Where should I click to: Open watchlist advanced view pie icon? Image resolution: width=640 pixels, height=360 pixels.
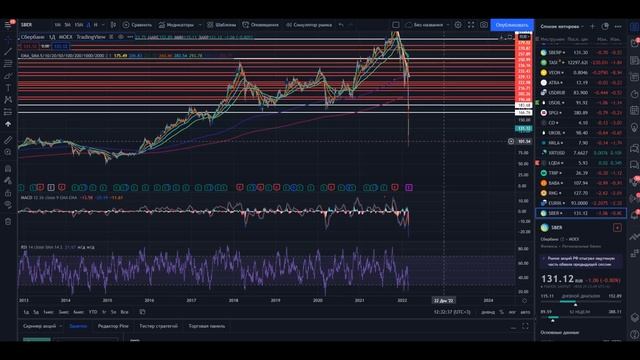pyautogui.click(x=605, y=27)
